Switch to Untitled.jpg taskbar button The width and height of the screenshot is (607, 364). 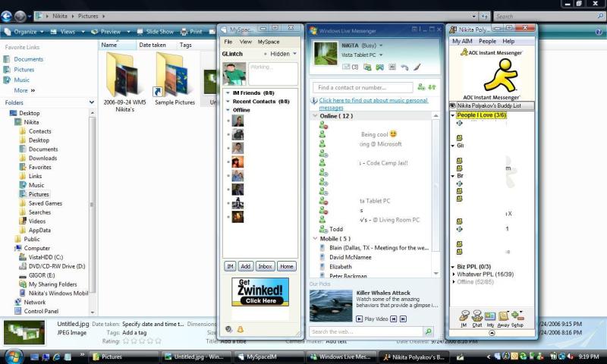pos(196,356)
